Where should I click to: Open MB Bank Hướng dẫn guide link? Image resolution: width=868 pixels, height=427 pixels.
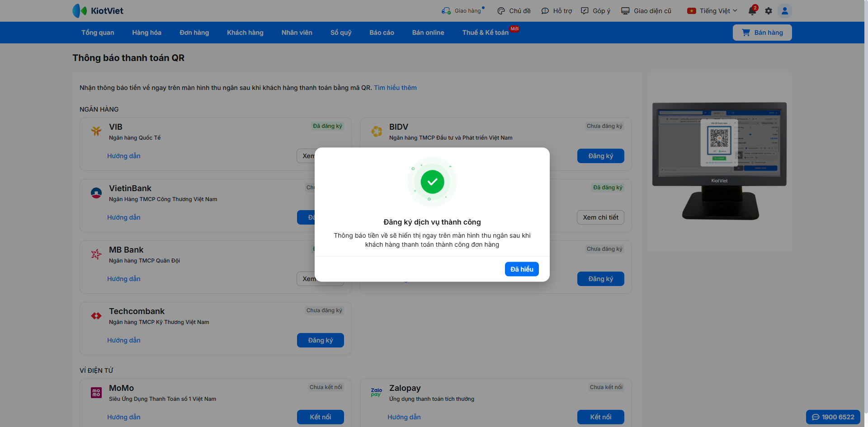pyautogui.click(x=124, y=279)
